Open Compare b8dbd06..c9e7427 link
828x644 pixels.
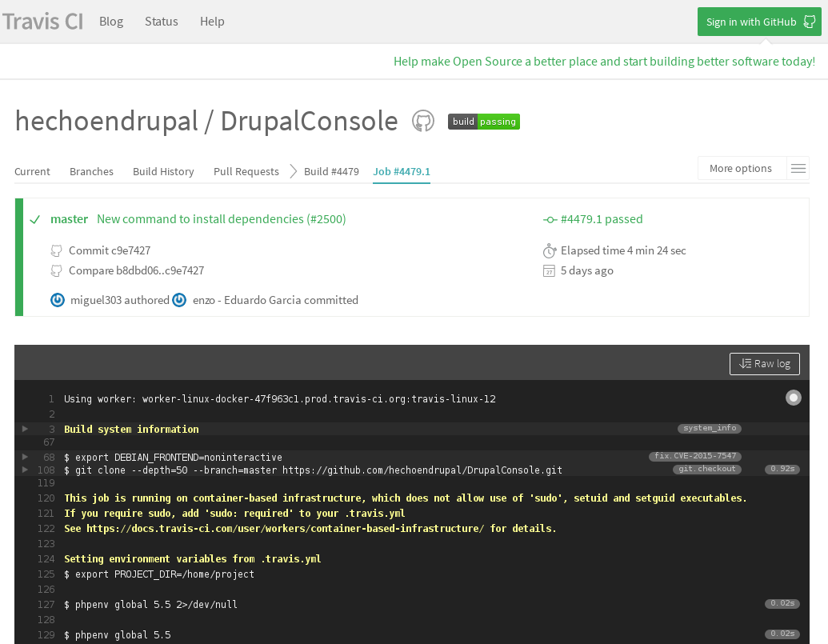coord(136,270)
